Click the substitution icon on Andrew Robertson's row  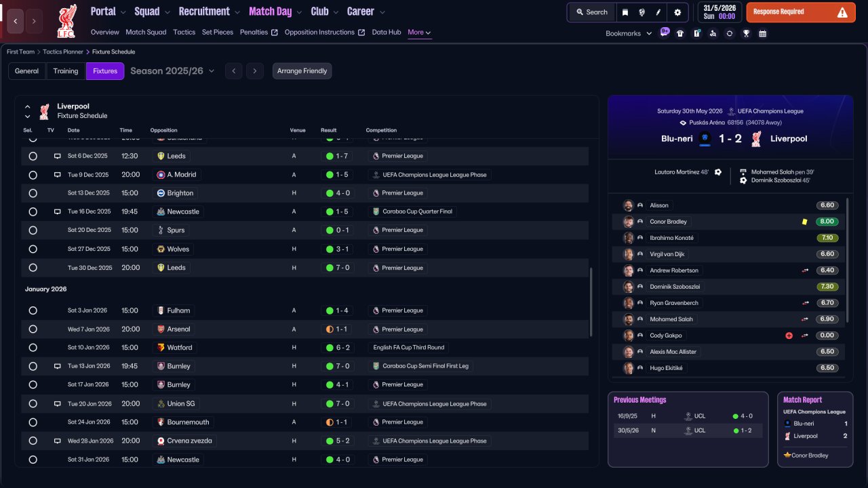click(x=805, y=270)
